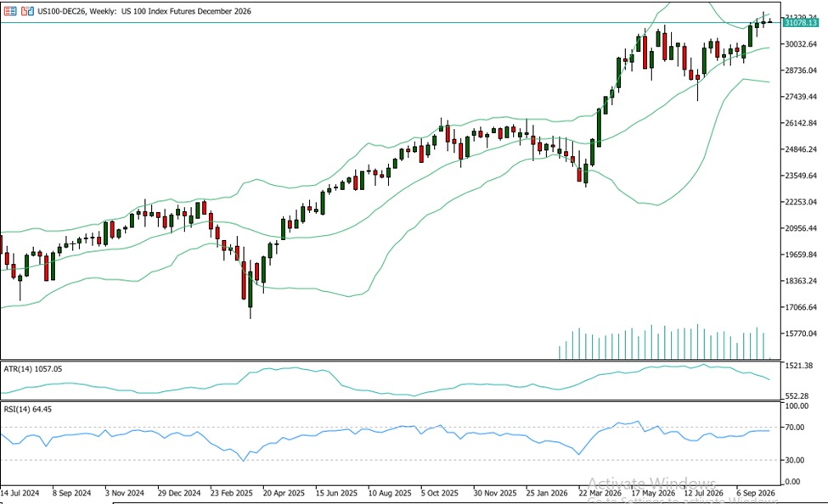Click the 17 May 2026 date label
The image size is (828, 504).
point(653,493)
